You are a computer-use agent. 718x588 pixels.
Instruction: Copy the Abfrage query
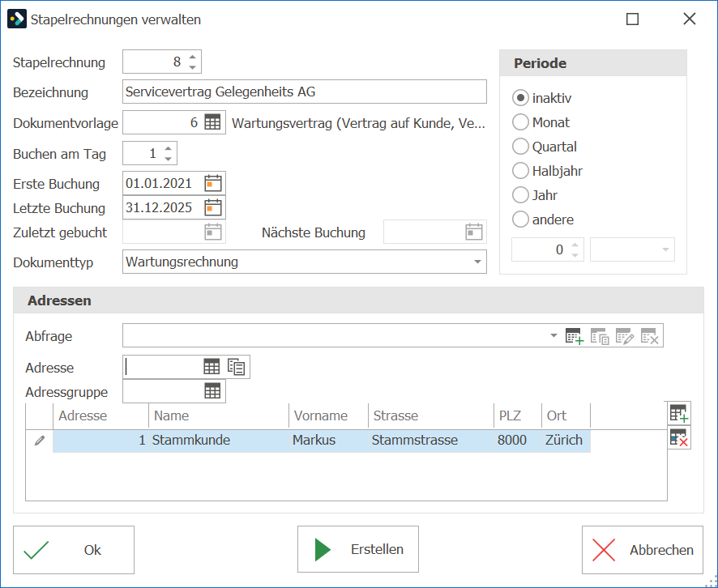[600, 336]
